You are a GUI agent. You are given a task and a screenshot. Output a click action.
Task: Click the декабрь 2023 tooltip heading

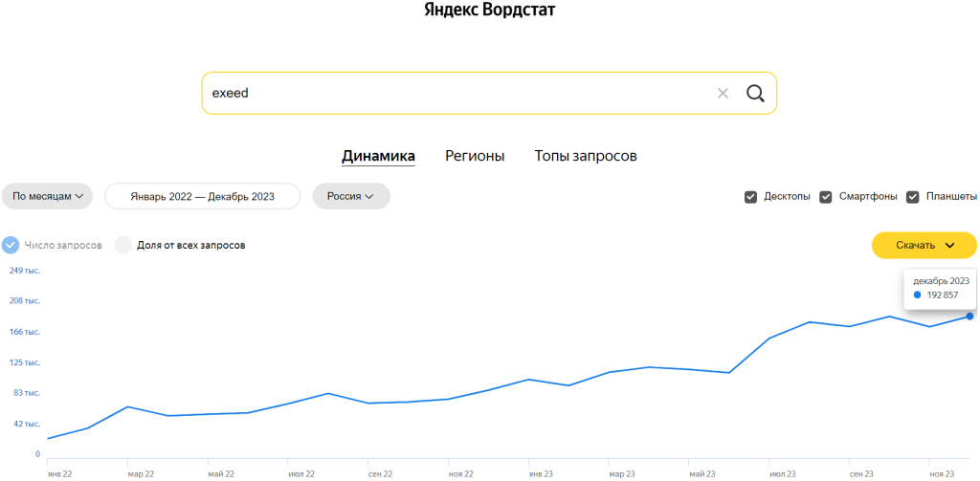(942, 281)
